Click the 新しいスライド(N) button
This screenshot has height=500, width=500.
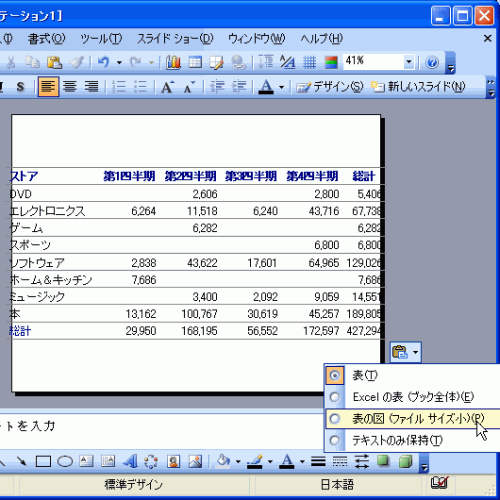coord(418,87)
